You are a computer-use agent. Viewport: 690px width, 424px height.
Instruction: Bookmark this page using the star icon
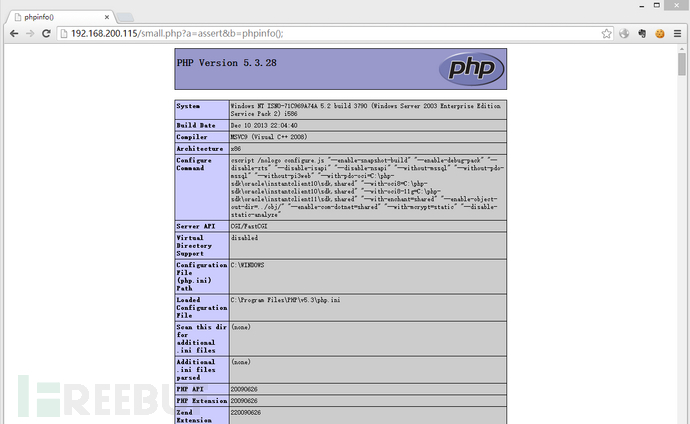606,33
